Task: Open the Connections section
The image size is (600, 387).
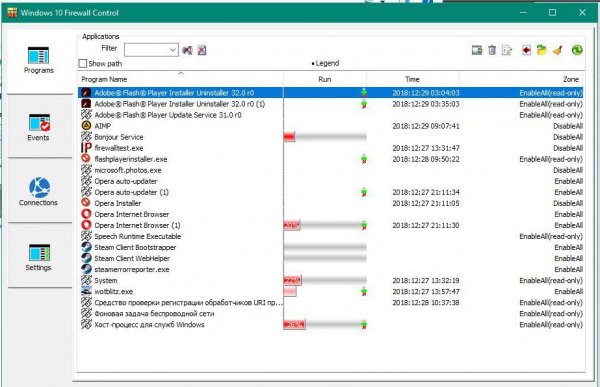Action: [x=39, y=191]
